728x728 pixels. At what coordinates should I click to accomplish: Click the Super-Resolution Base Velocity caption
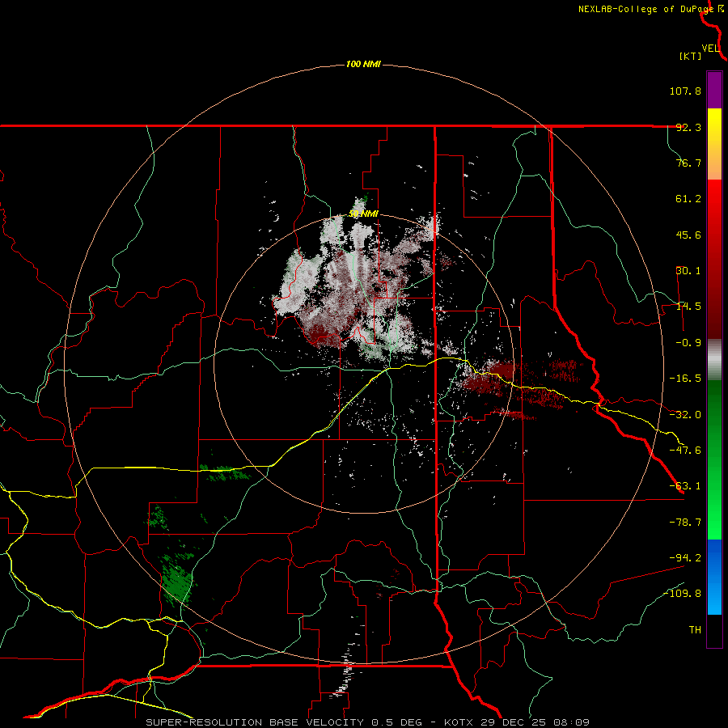pos(368,722)
